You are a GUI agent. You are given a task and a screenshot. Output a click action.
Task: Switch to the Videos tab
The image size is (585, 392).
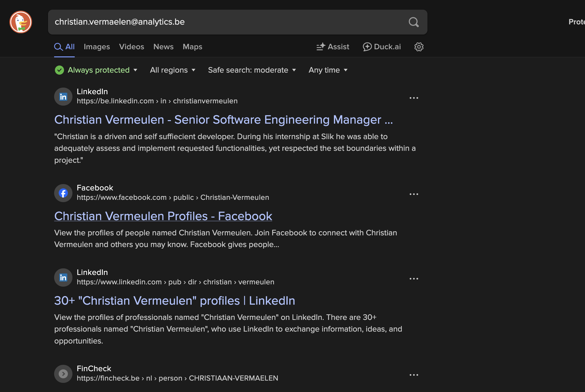pyautogui.click(x=132, y=47)
